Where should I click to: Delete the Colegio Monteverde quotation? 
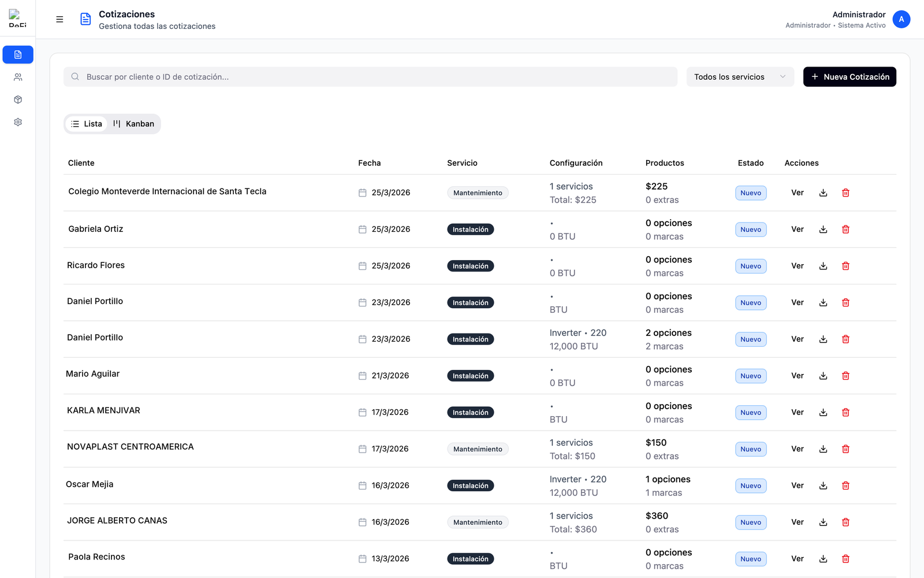[x=845, y=193]
